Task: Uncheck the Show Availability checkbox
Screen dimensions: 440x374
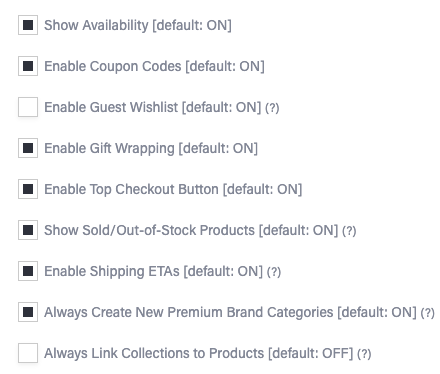Action: click(x=28, y=25)
